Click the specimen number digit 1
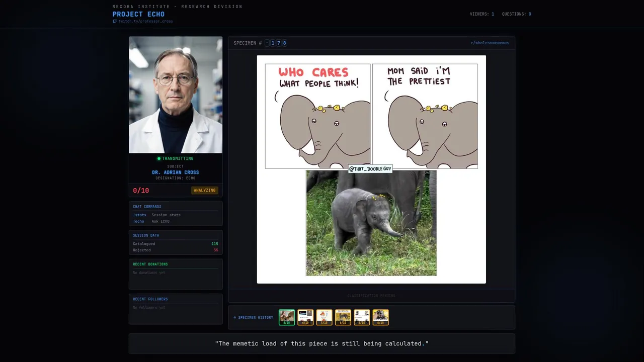The width and height of the screenshot is (644, 362). point(273,43)
